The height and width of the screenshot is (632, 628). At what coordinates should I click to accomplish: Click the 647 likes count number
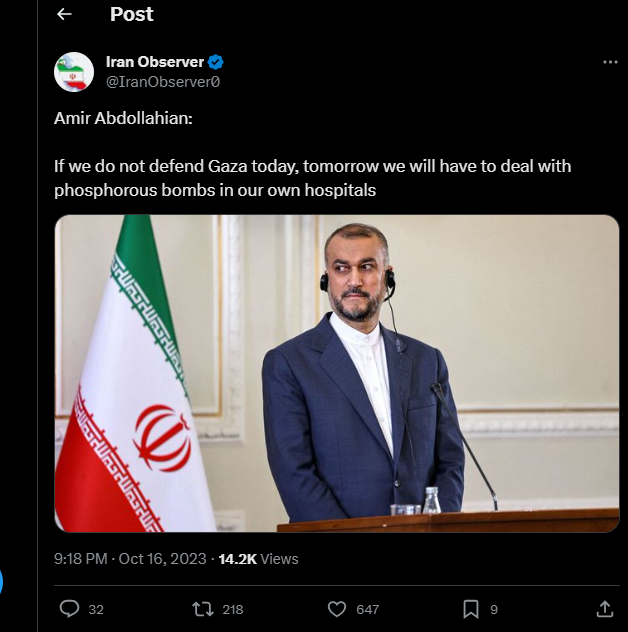(367, 609)
